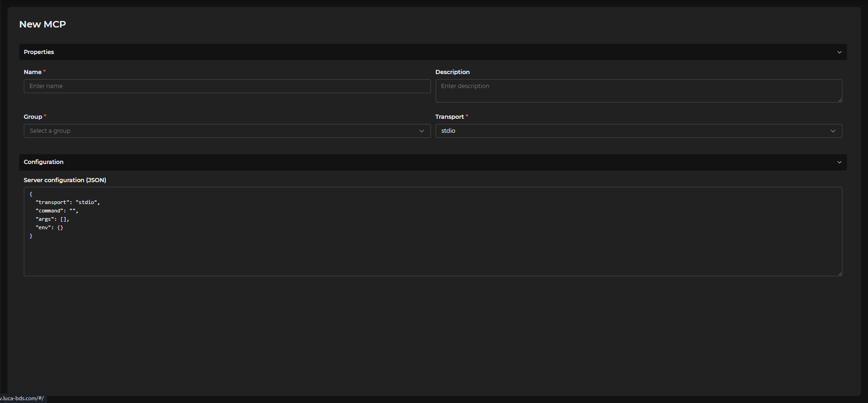Viewport: 868px width, 403px height.
Task: Click the "args" line in JSON editor
Action: (x=52, y=219)
